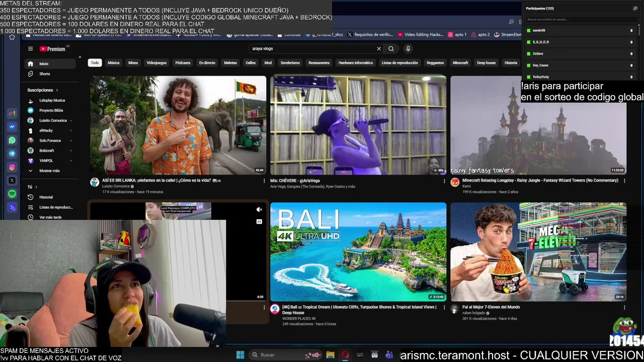Open Gmail icon in browser sidebar
Image resolution: width=644 pixels, height=362 pixels.
(x=12, y=114)
